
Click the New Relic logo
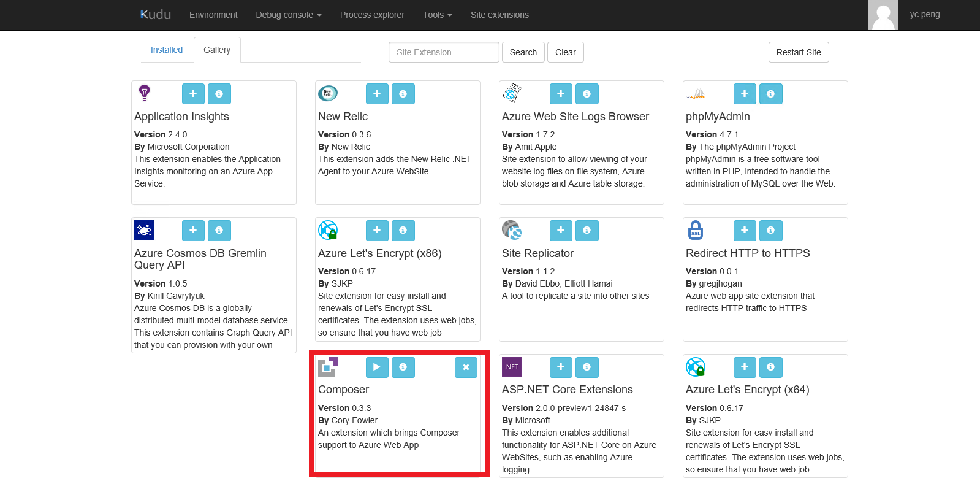[x=328, y=93]
